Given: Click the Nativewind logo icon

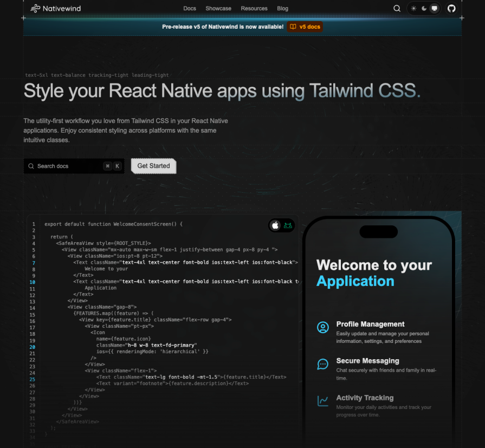Looking at the screenshot, I should pos(35,8).
